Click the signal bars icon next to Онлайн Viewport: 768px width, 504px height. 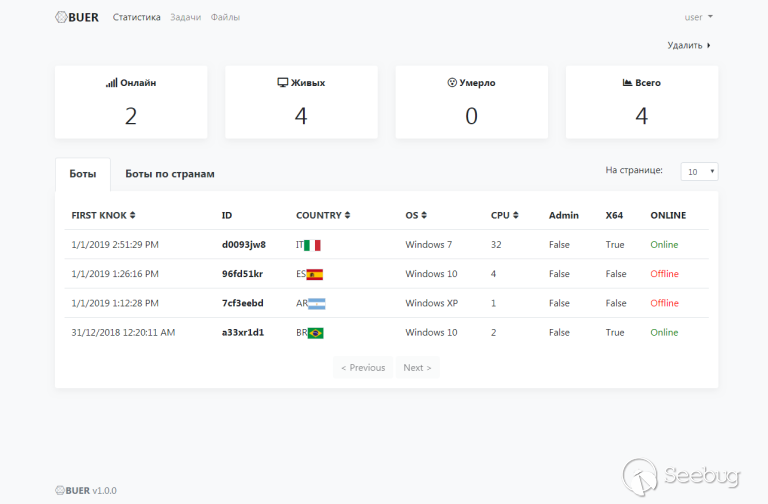click(x=111, y=83)
